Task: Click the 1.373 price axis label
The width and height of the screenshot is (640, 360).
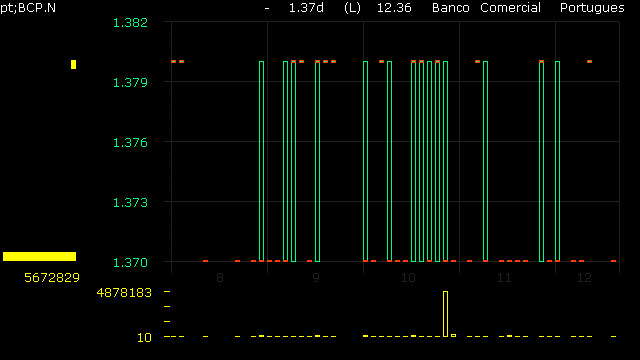Action: pos(130,203)
